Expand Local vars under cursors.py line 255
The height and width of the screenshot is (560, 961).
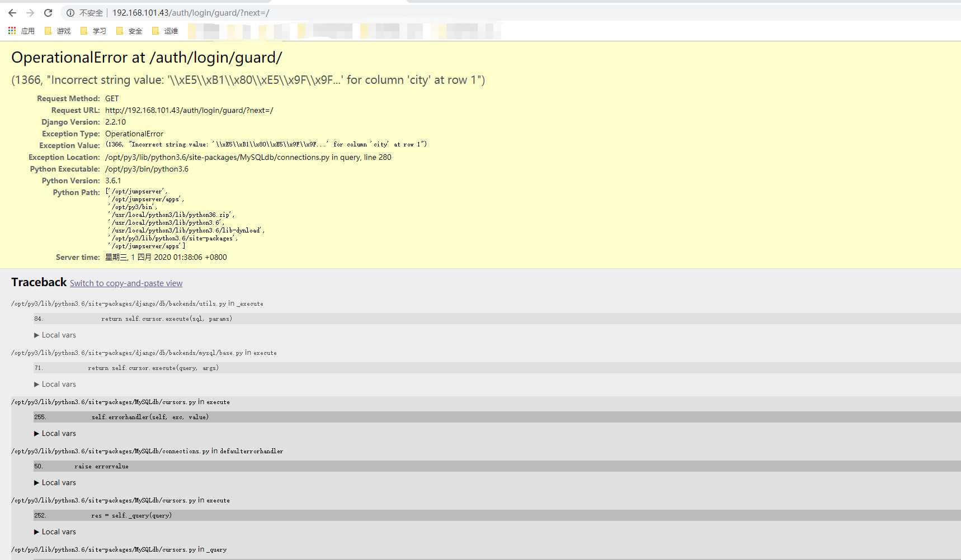[x=55, y=433]
